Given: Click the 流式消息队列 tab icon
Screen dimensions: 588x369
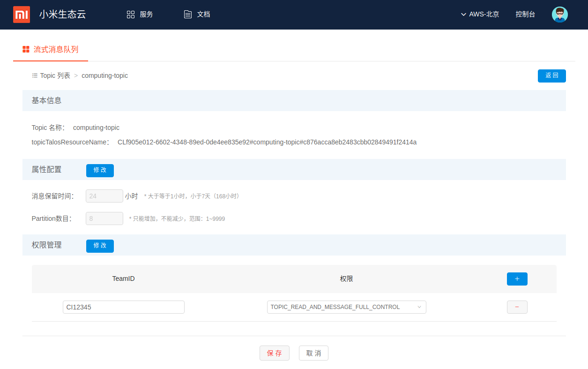Looking at the screenshot, I should [x=26, y=49].
